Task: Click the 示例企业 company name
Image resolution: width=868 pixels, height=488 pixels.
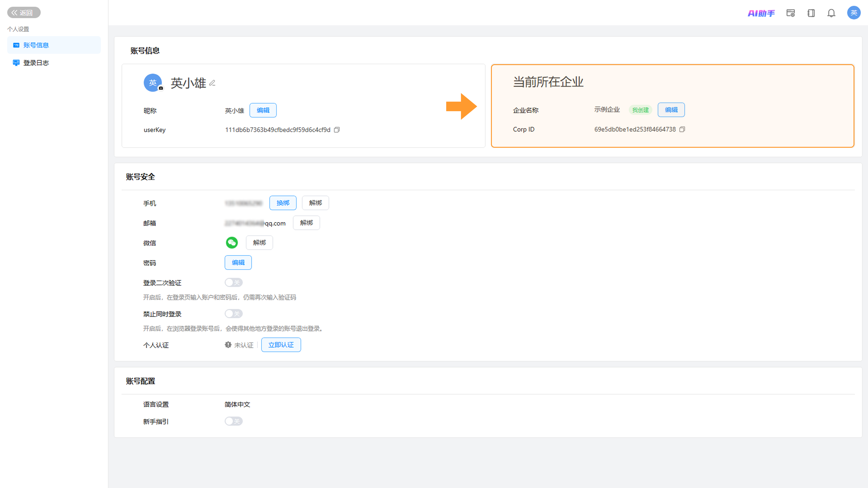Action: (x=607, y=109)
